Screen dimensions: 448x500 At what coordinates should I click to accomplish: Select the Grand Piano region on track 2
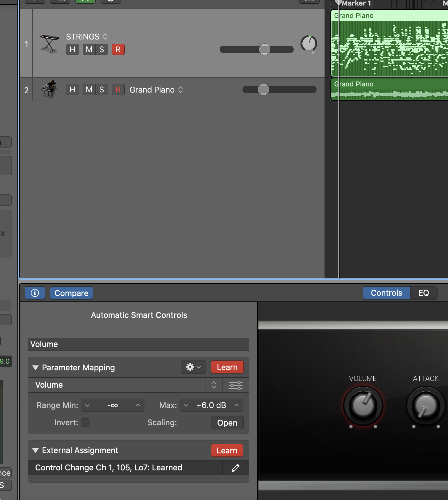click(389, 89)
